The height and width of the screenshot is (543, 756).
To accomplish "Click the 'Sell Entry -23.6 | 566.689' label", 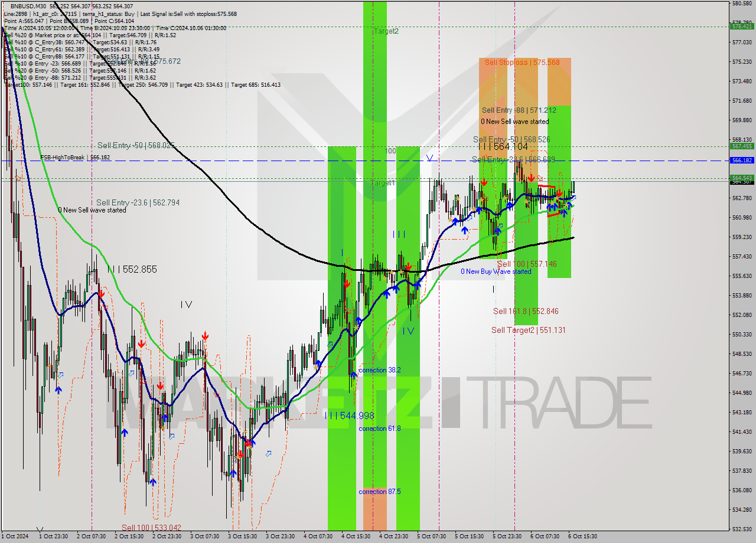I will pyautogui.click(x=513, y=159).
